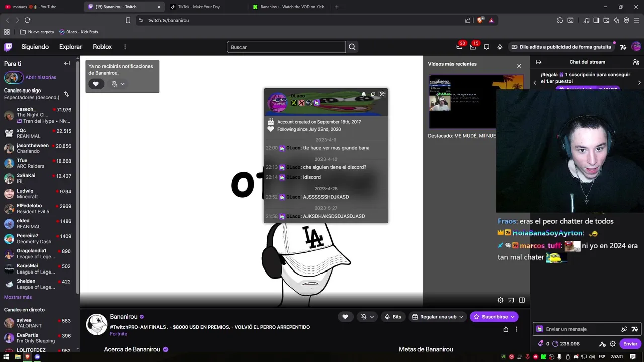Click the Enviar chat button
Viewport: 644px width, 362px height.
630,344
